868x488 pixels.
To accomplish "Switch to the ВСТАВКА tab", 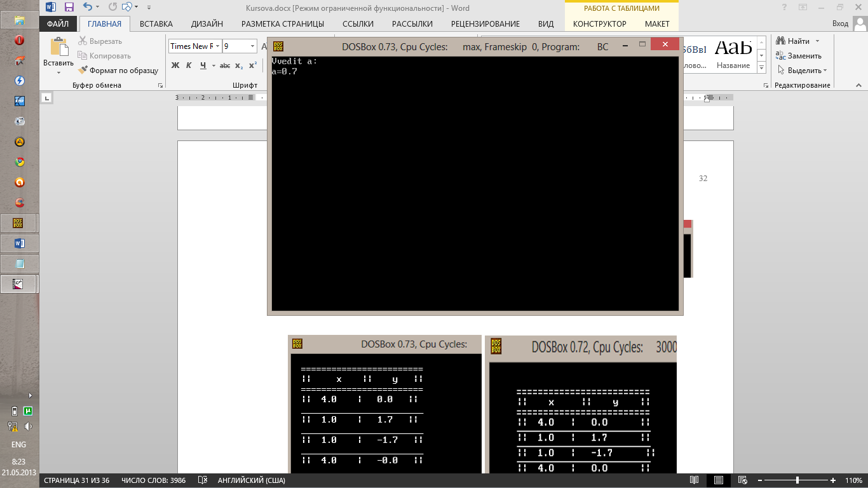I will click(x=156, y=24).
